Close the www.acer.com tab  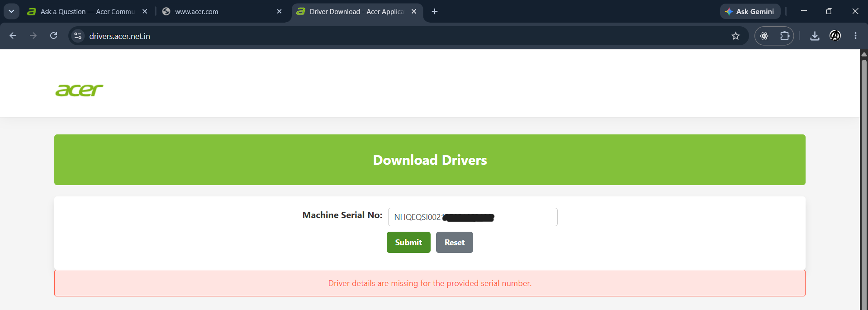click(279, 12)
